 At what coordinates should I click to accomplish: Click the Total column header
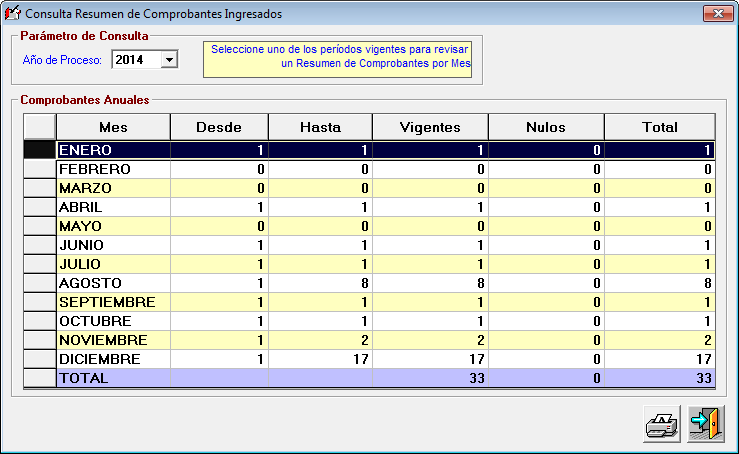tap(660, 127)
